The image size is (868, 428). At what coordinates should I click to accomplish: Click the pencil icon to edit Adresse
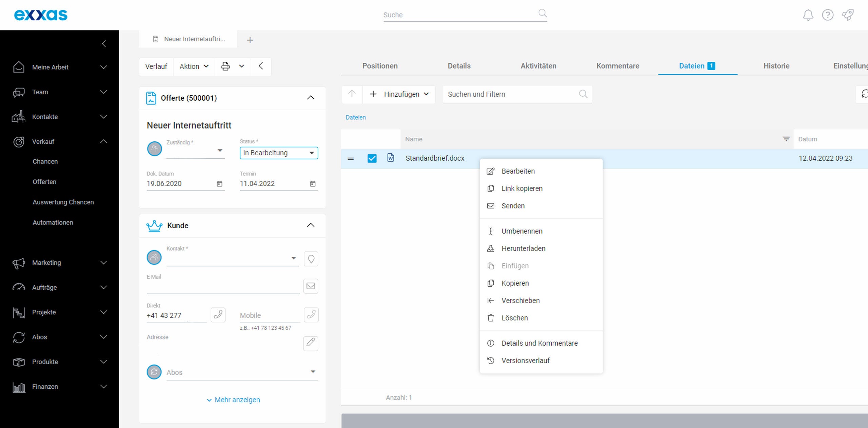click(311, 343)
